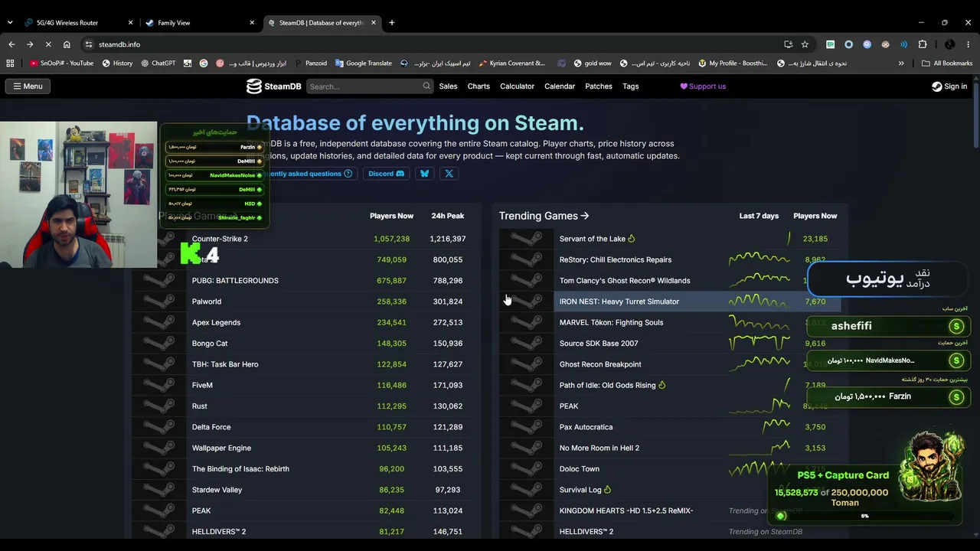Click the PUBG: BATTLEGROUNDS game thumbnail

159,281
